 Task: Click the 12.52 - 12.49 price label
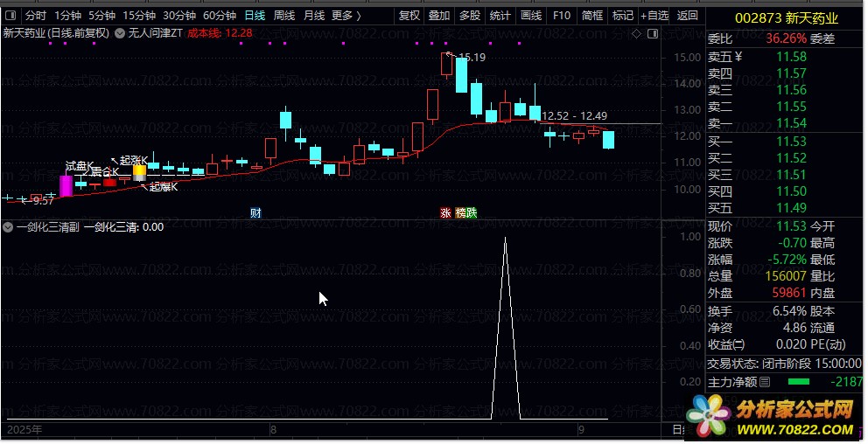click(574, 116)
